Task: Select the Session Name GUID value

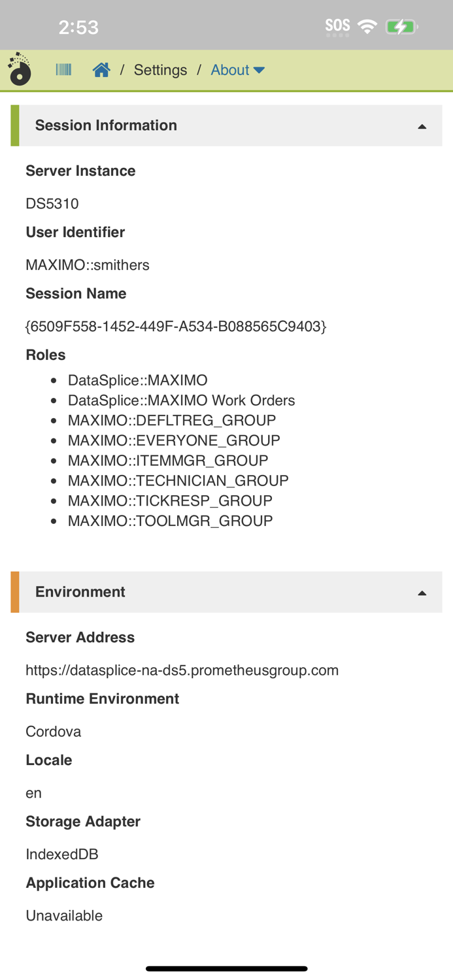Action: (x=175, y=325)
